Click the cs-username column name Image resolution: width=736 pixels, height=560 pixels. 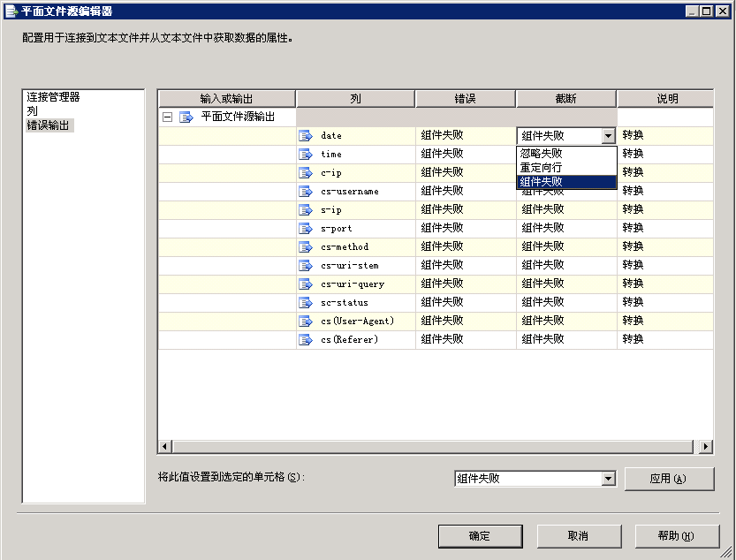pos(350,192)
